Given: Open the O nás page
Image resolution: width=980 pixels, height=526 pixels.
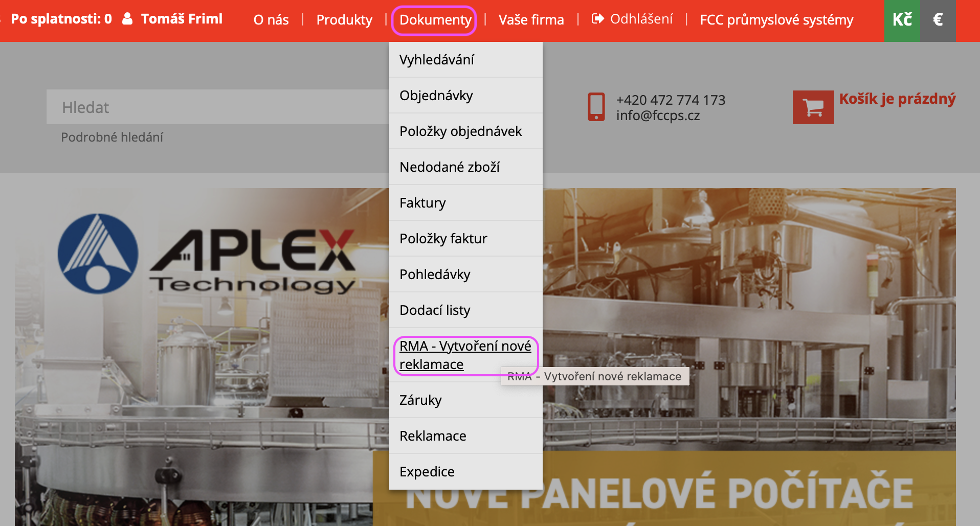Looking at the screenshot, I should 271,20.
